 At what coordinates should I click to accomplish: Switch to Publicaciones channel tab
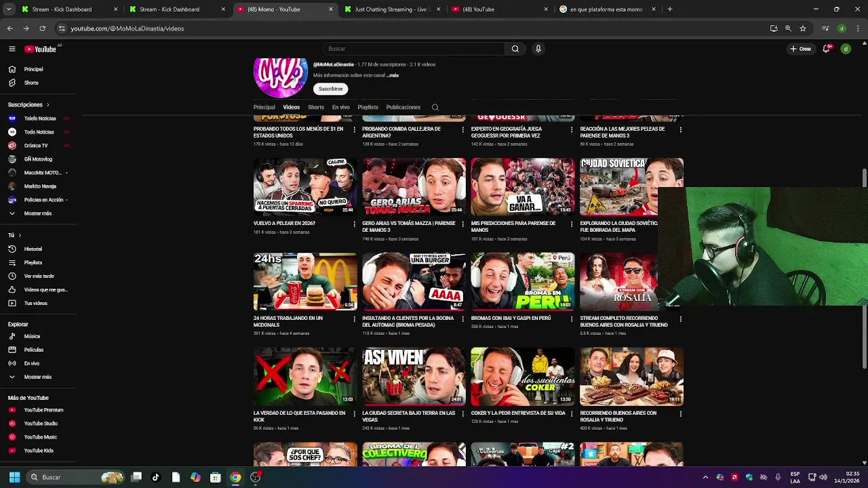pyautogui.click(x=403, y=107)
